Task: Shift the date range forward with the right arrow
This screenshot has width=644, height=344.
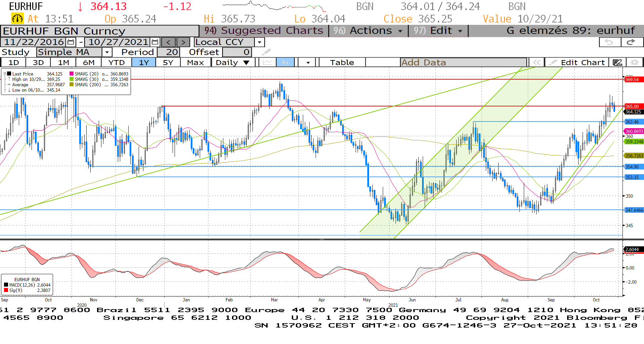Action: [x=183, y=42]
